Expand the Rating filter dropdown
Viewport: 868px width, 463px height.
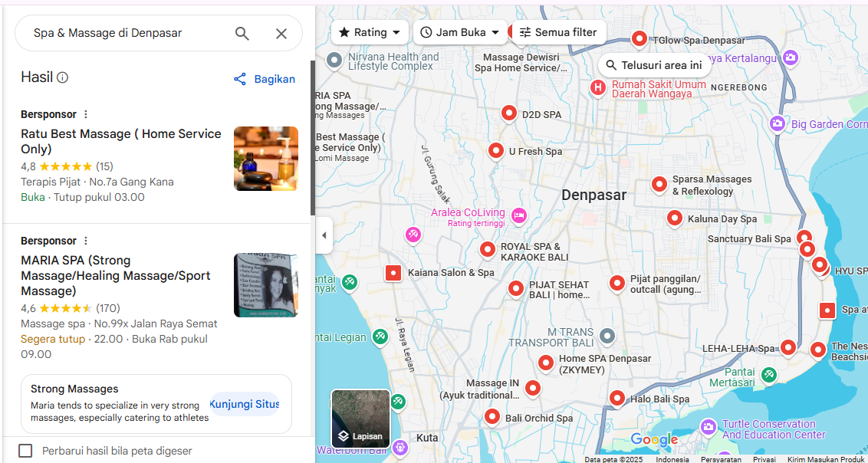(x=370, y=32)
